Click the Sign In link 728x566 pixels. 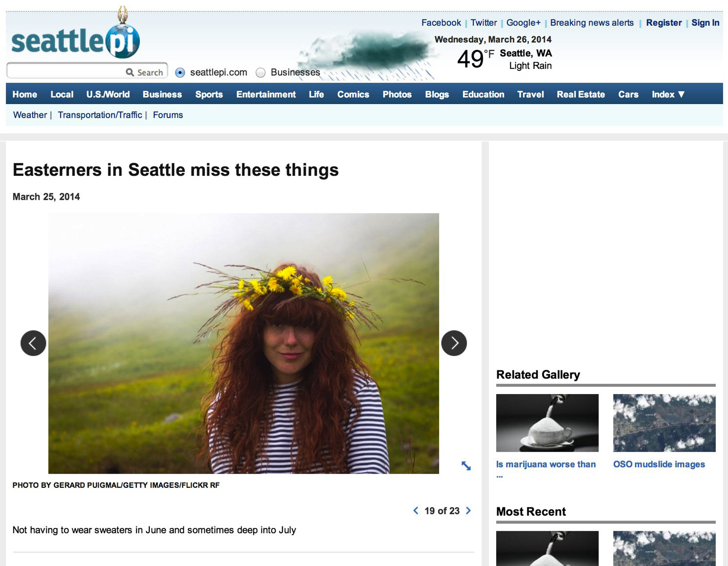705,22
